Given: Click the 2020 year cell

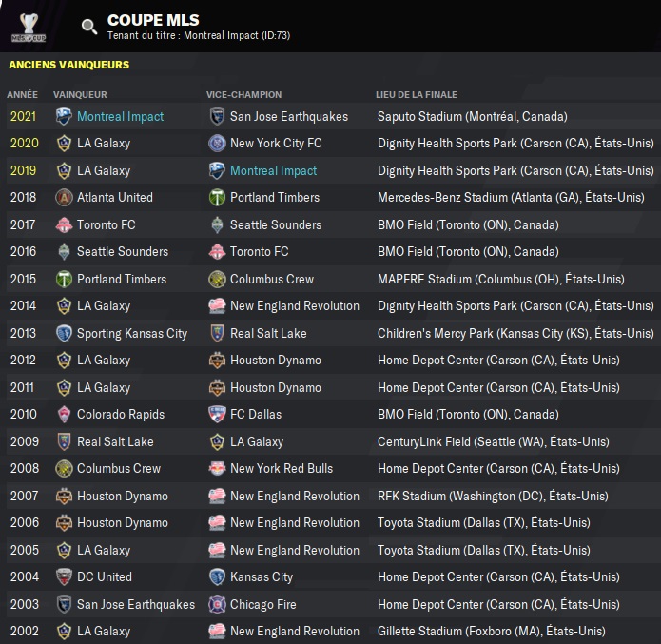Looking at the screenshot, I should coord(24,144).
